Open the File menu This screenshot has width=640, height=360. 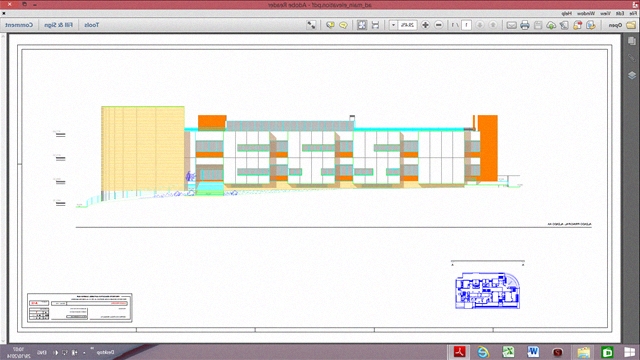coord(633,13)
